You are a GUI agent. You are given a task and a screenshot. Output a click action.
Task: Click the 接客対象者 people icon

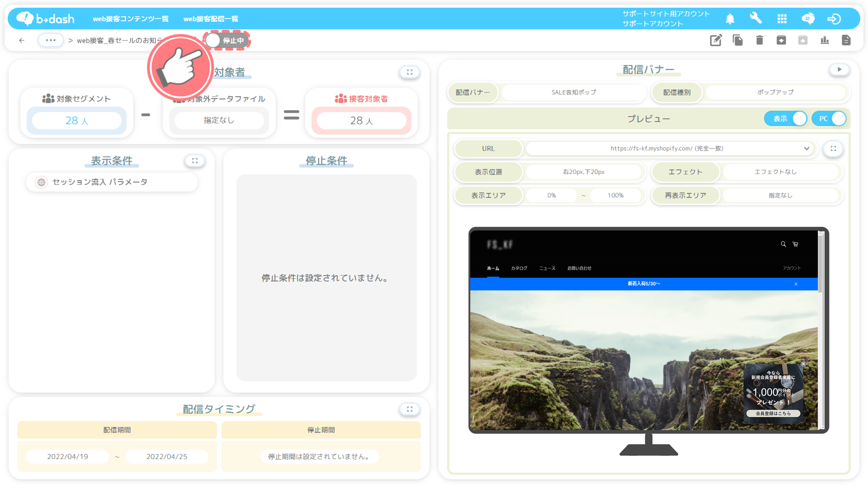coord(341,99)
